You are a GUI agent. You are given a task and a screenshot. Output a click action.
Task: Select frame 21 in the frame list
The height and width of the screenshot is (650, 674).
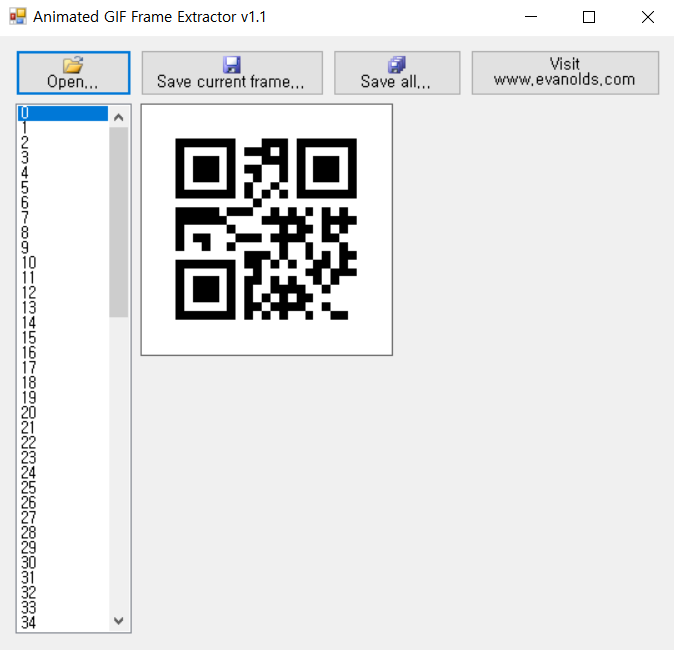pos(63,428)
